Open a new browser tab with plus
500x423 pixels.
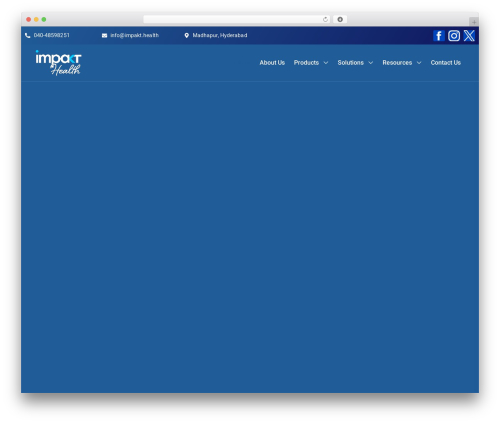pos(474,22)
